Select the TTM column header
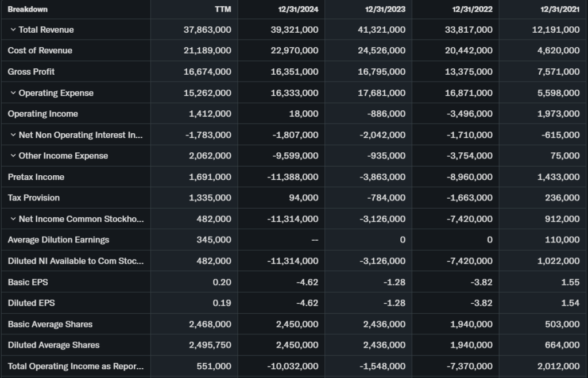The width and height of the screenshot is (588, 378). coord(223,9)
